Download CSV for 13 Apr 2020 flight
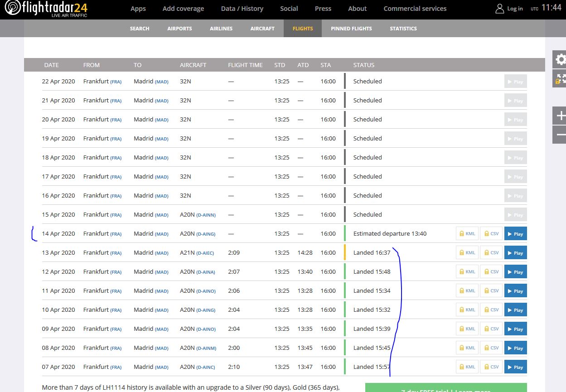566x392 pixels. [491, 253]
